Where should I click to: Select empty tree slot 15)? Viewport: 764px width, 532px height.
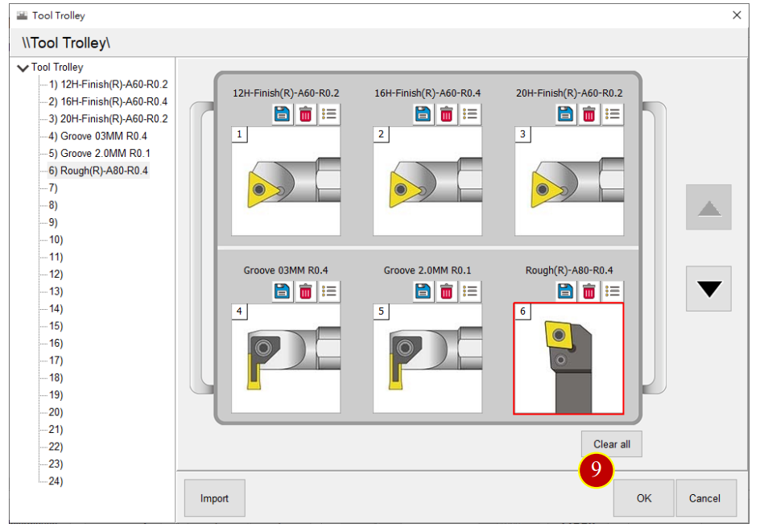(x=56, y=326)
